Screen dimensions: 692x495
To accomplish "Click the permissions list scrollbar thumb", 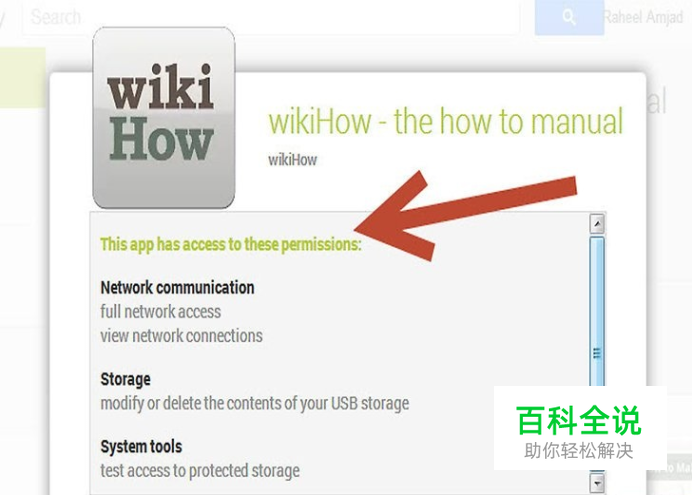I will pyautogui.click(x=597, y=311).
